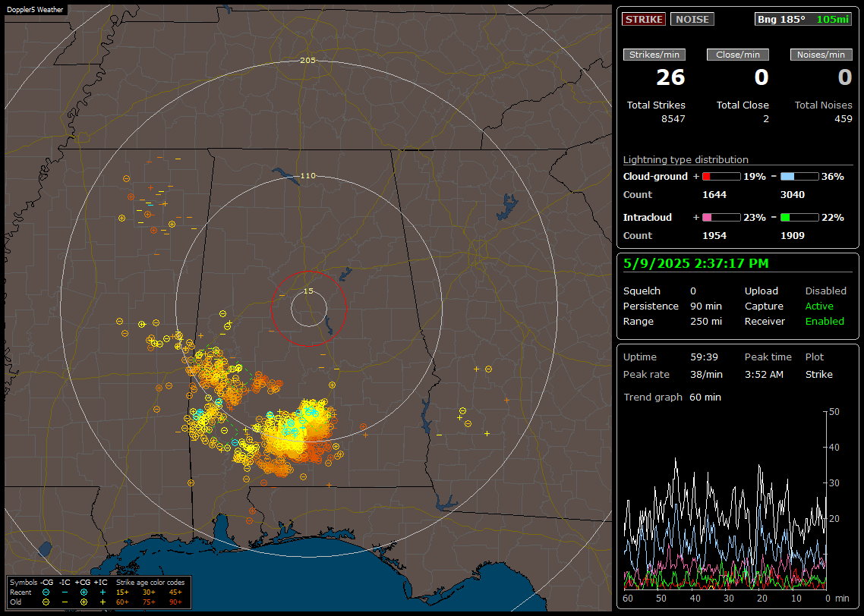Image resolution: width=864 pixels, height=616 pixels.
Task: Click the 205 range ring label on map
Action: [x=307, y=61]
